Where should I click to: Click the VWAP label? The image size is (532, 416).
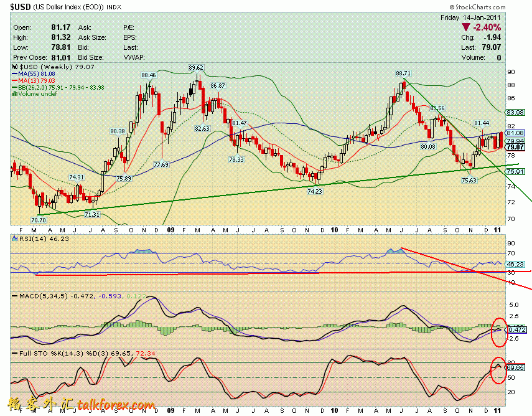pyautogui.click(x=134, y=57)
